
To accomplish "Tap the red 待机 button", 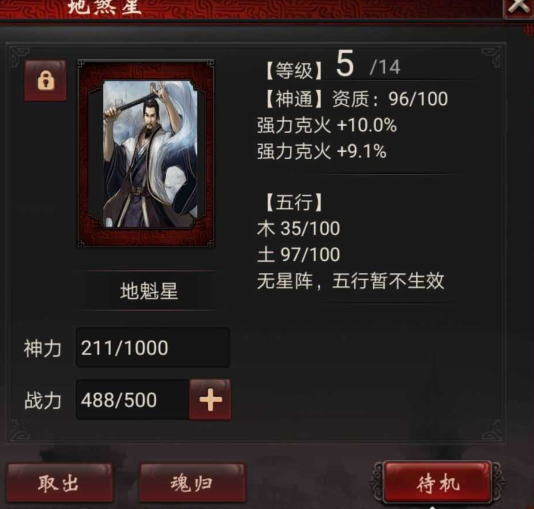I will 438,482.
